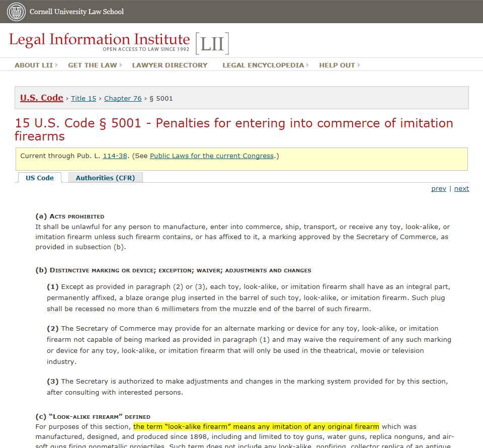Click the bracketed LII logo
The image size is (483, 448).
212,44
